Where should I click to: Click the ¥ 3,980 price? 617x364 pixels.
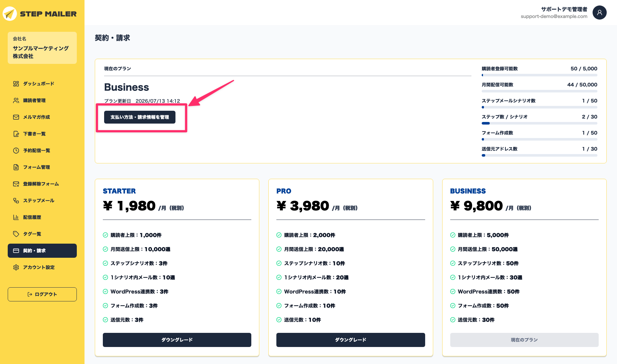pos(303,206)
